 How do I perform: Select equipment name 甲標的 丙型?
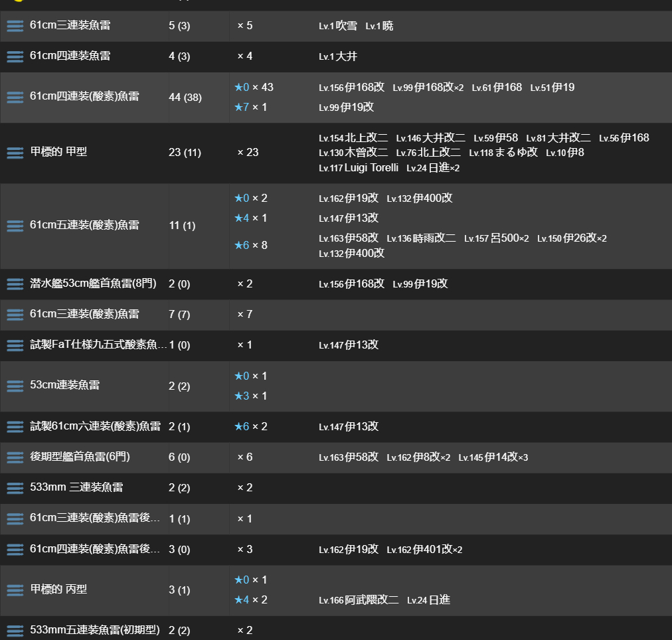[x=58, y=589]
